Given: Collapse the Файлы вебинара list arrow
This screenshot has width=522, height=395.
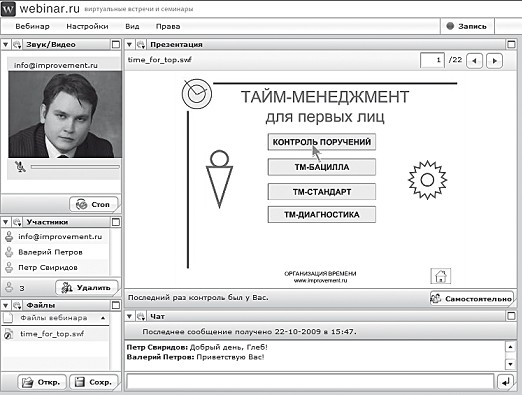Looking at the screenshot, I should (103, 318).
